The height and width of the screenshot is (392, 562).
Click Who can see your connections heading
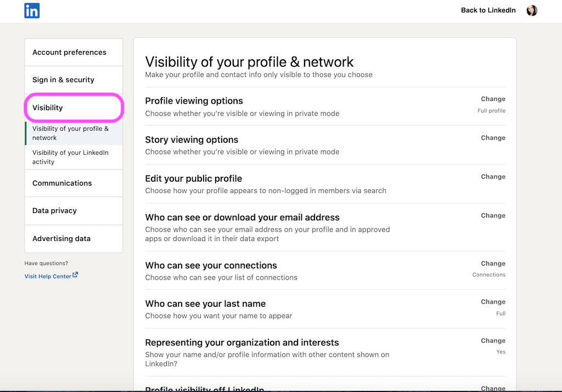click(211, 265)
